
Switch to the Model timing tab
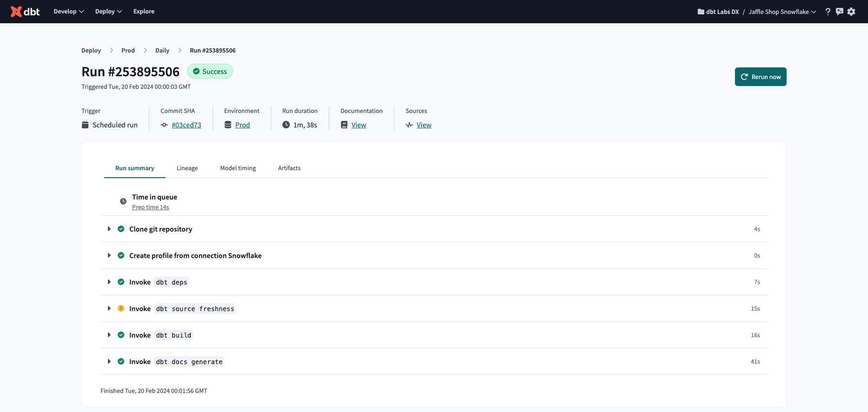click(x=238, y=168)
